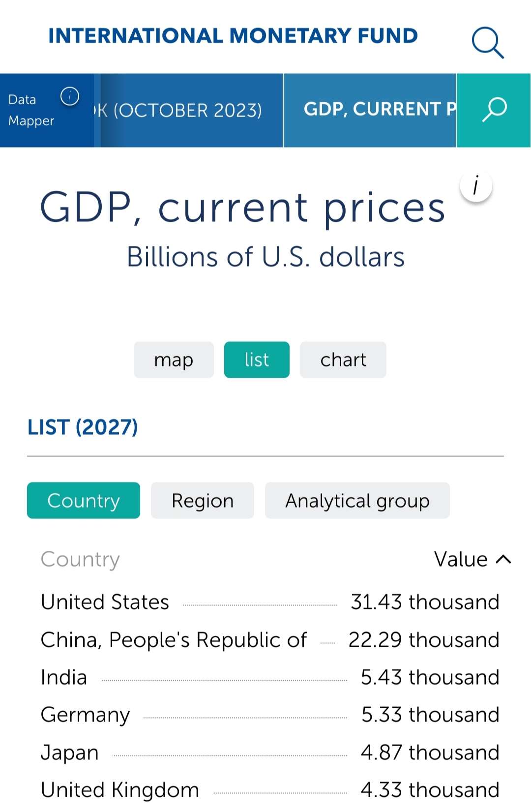Open the GDP indicator info 'i' button
531x812 pixels.
click(x=475, y=187)
